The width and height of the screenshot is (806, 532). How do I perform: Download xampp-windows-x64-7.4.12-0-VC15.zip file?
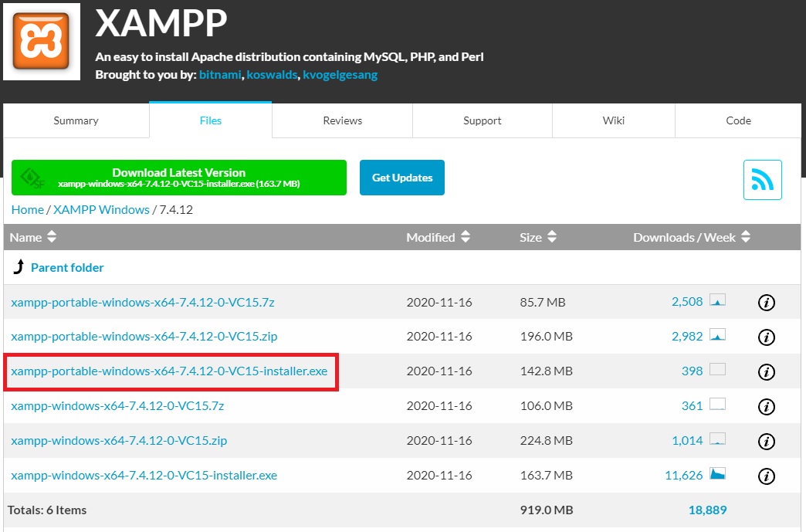[x=119, y=441]
